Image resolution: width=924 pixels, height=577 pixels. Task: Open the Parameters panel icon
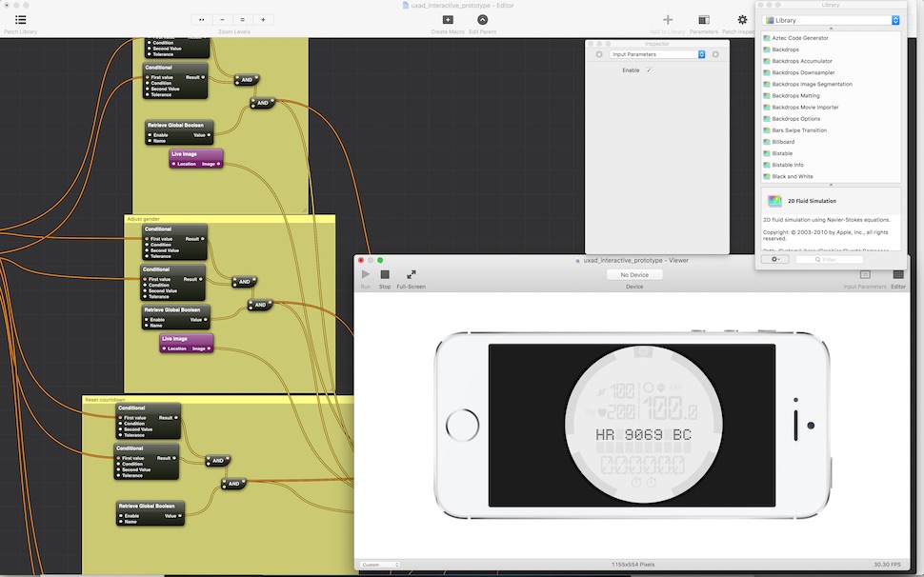[703, 20]
